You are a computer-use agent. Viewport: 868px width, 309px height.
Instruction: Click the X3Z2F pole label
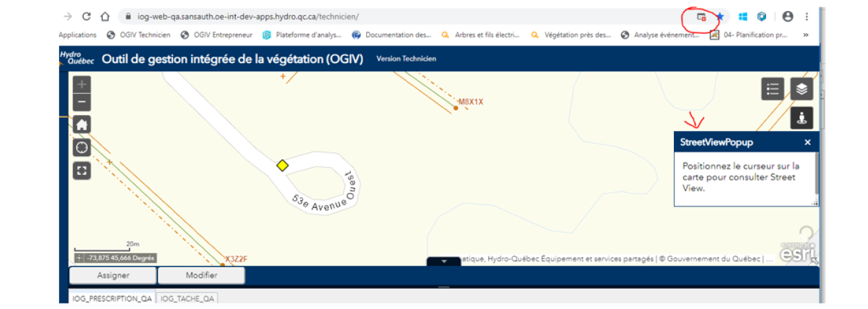coord(236,260)
